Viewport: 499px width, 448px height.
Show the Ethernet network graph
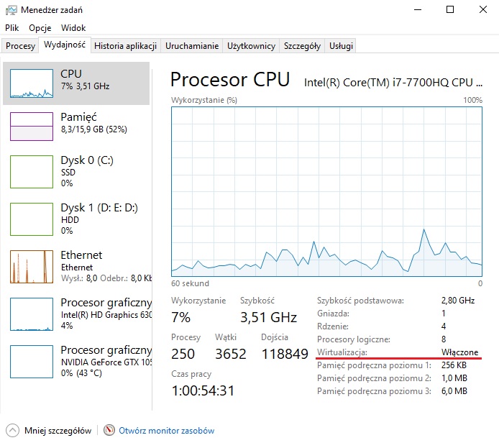(32, 265)
